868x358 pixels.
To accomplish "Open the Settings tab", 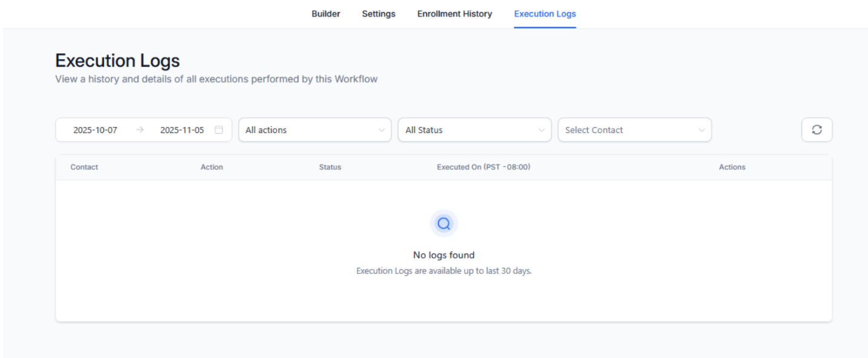I will [379, 14].
